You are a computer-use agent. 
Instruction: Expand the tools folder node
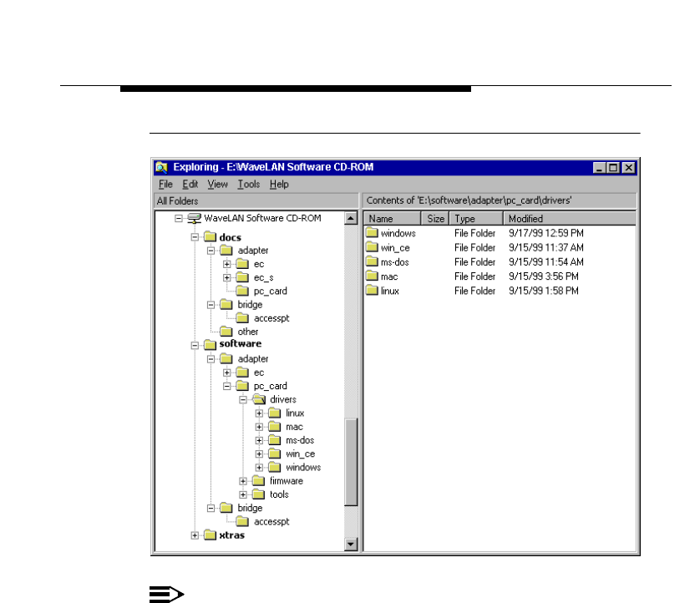click(243, 494)
